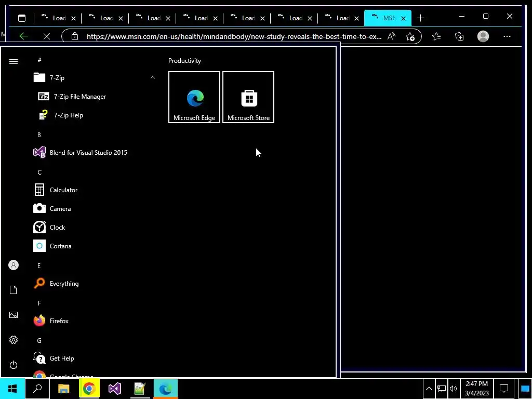The width and height of the screenshot is (532, 399).
Task: Open the Calculator app
Action: 95,190
